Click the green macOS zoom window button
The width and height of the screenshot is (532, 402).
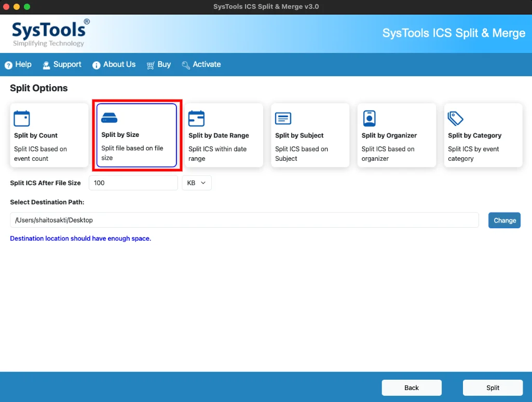pos(27,7)
